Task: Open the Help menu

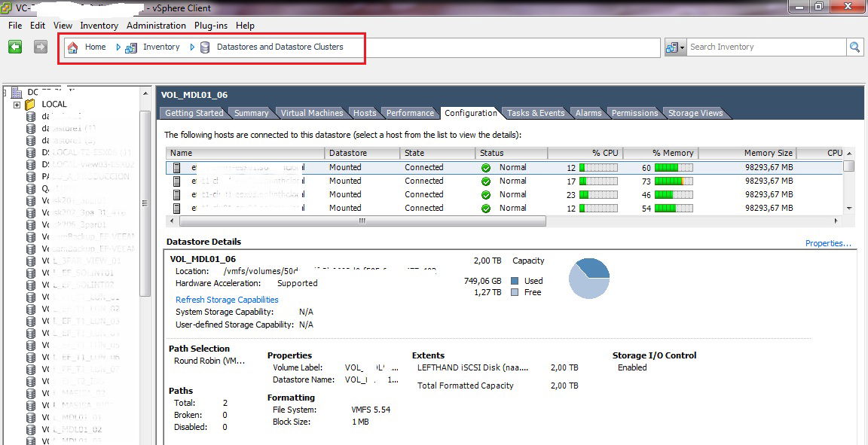Action: [x=245, y=26]
